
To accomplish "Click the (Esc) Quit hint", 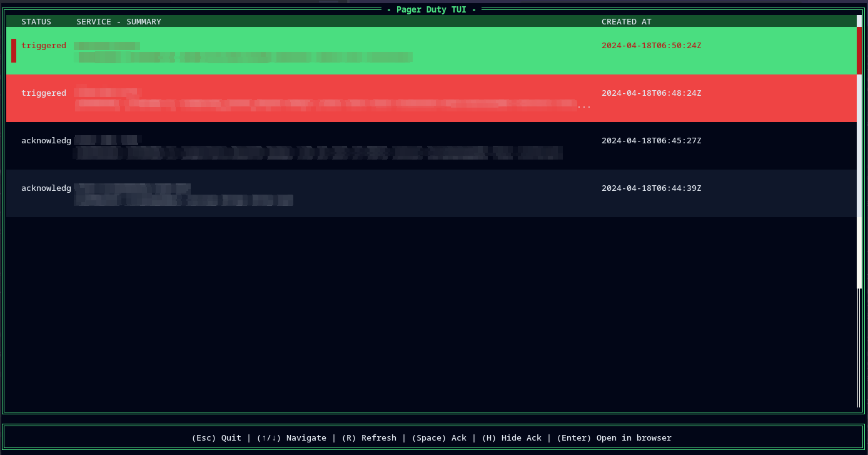I will click(216, 438).
